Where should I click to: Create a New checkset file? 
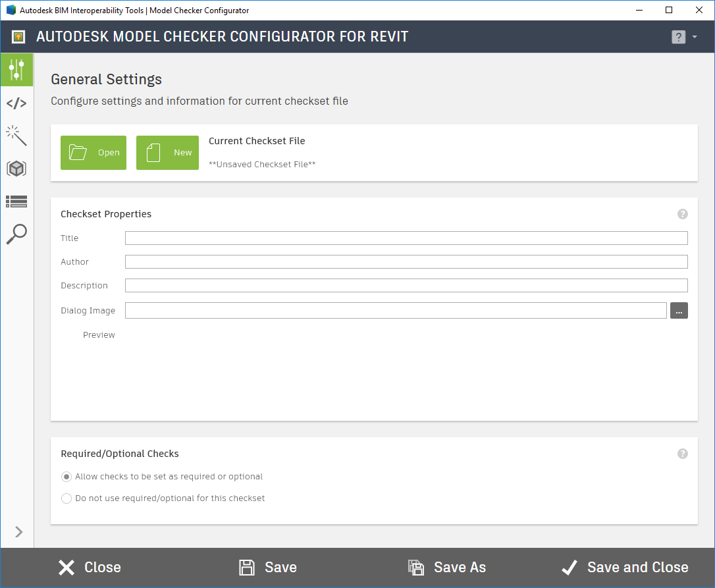tap(167, 152)
